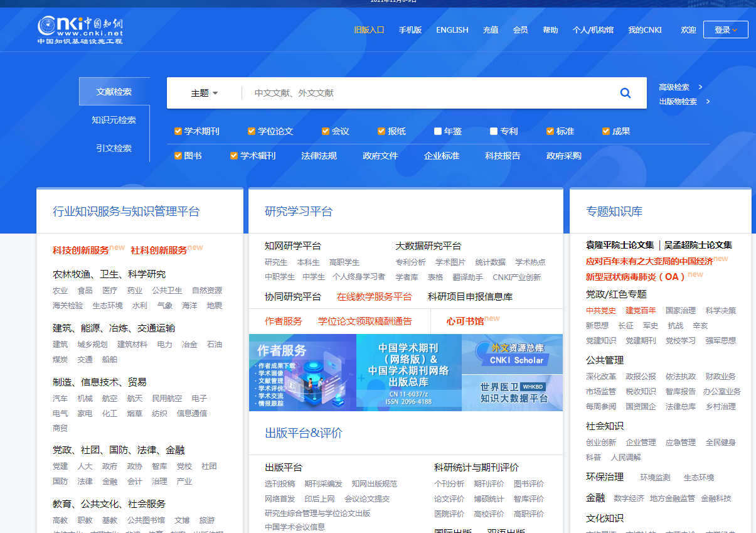Uncheck the 会议 checkbox

pos(326,131)
